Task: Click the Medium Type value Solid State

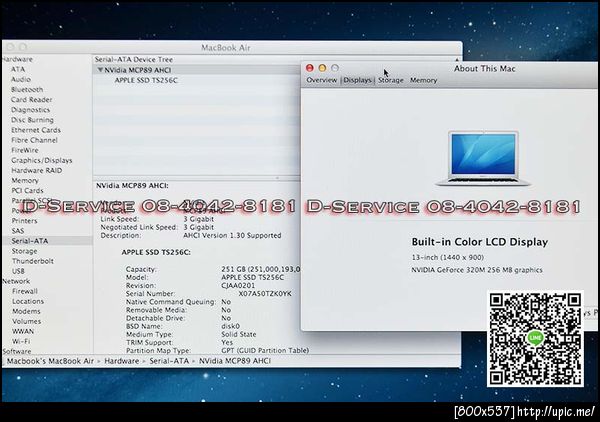Action: (239, 334)
